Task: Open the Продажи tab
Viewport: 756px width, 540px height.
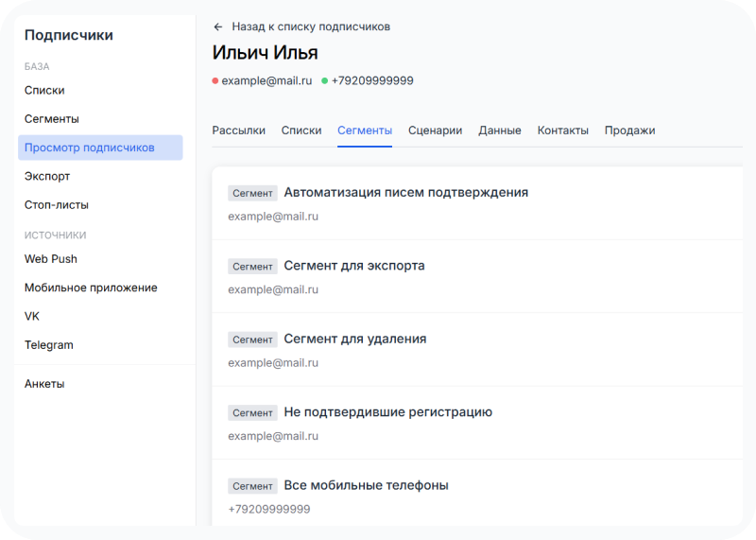Action: [x=629, y=131]
